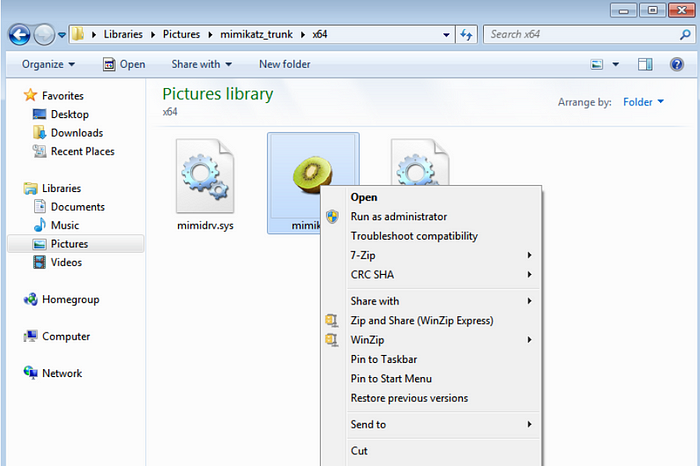Maximize the Explorer window
The image size is (700, 466).
(x=652, y=10)
